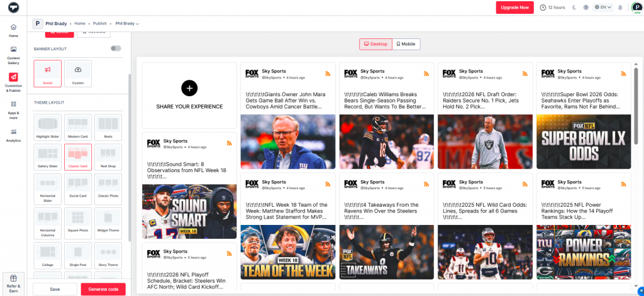Image resolution: width=644 pixels, height=296 pixels.
Task: Open the Team of the Week image
Action: click(x=288, y=252)
